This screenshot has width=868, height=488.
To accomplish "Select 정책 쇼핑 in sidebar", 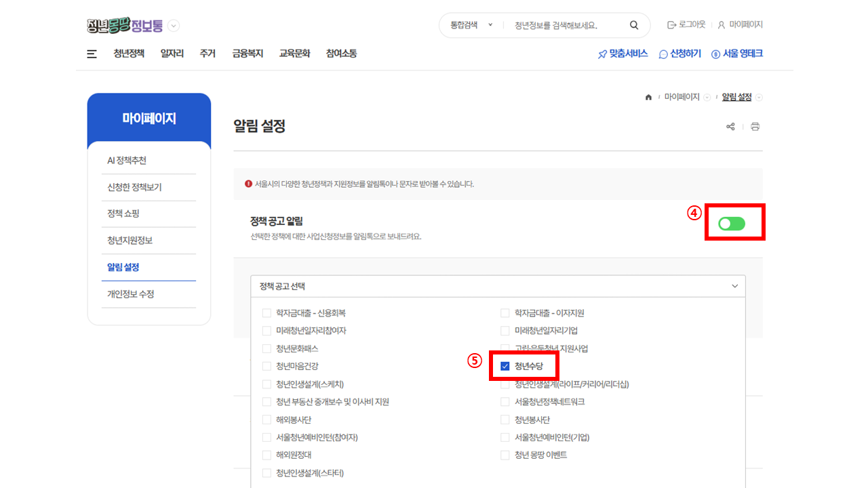I will tap(149, 213).
